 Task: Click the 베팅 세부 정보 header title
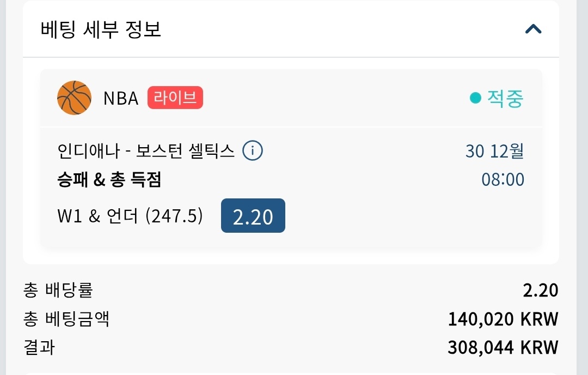click(101, 29)
